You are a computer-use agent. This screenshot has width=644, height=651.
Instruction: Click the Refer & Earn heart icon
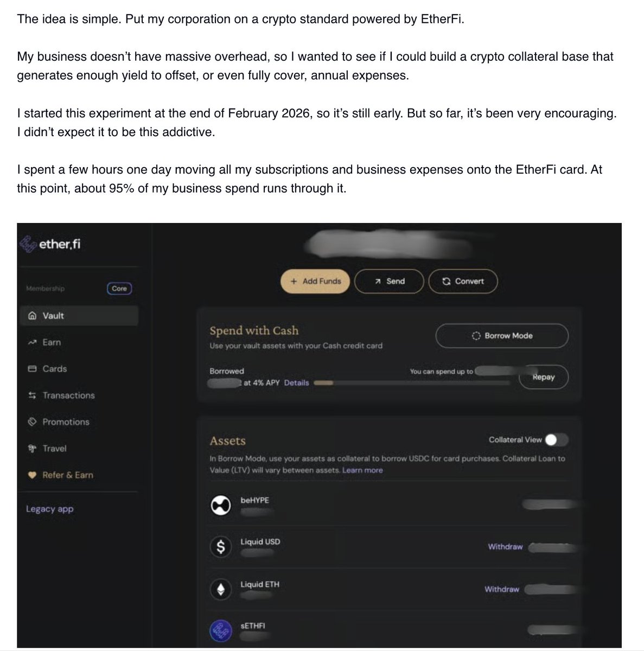tap(32, 475)
